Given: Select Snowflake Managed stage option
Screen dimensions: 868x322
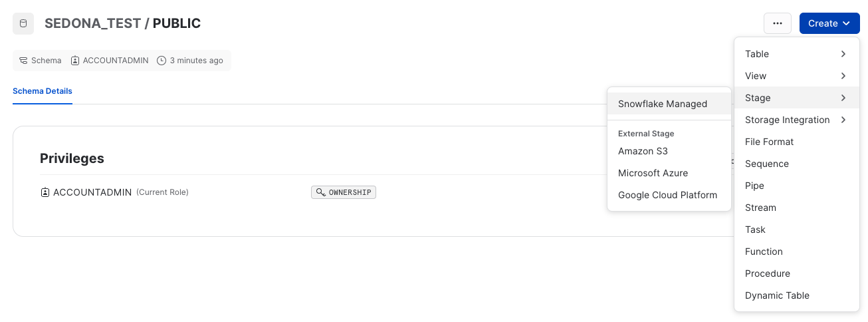Looking at the screenshot, I should (663, 104).
